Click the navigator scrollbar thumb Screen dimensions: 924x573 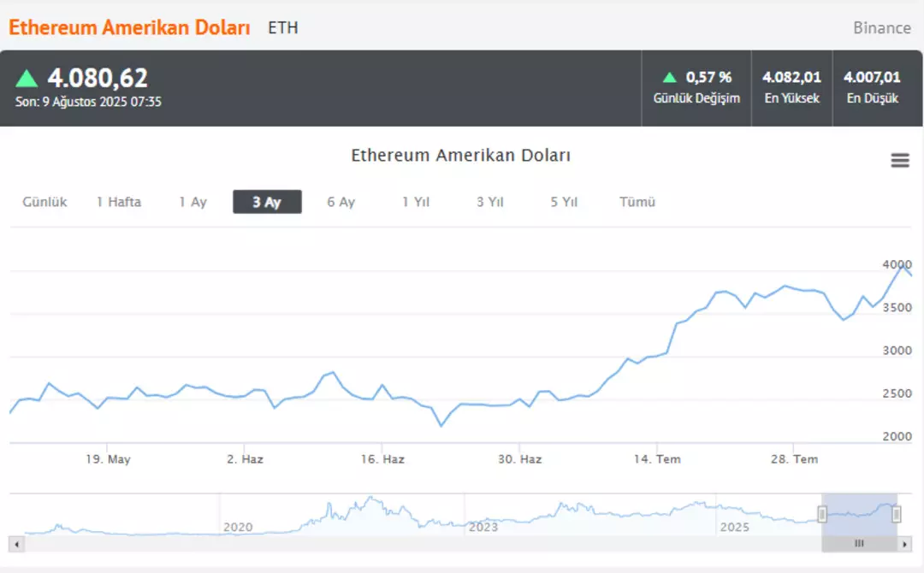click(859, 543)
